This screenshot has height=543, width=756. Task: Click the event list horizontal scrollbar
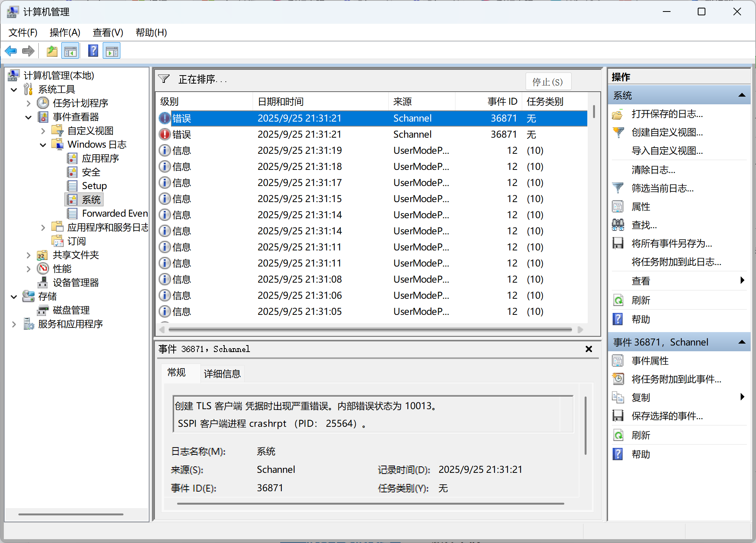(x=370, y=329)
